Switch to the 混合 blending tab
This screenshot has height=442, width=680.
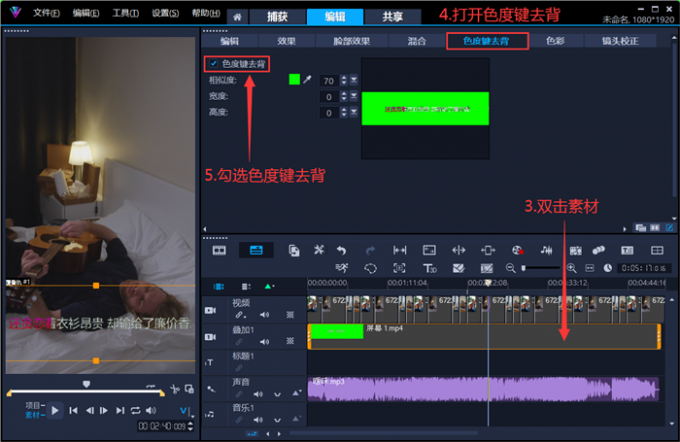point(417,41)
